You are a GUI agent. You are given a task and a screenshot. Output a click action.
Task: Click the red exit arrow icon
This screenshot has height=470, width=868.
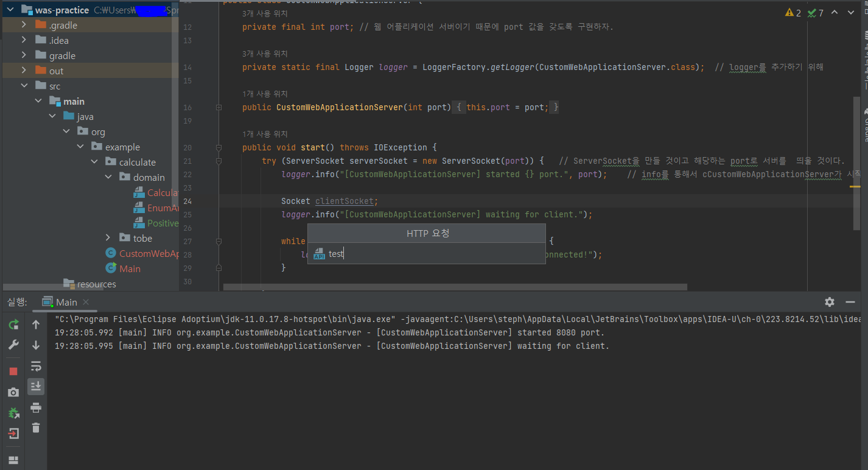13,433
